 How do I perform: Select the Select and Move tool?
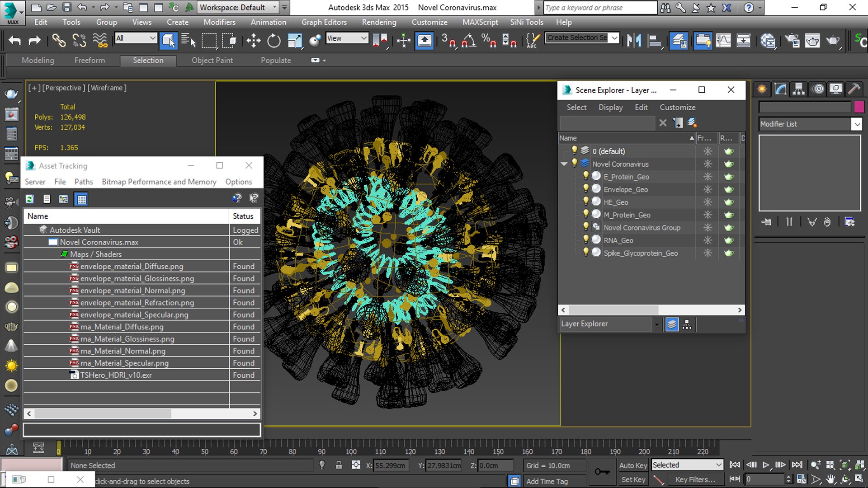(253, 41)
